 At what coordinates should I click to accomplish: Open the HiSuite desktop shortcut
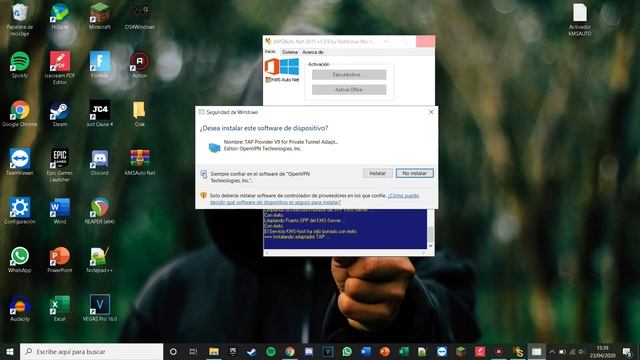[x=60, y=16]
